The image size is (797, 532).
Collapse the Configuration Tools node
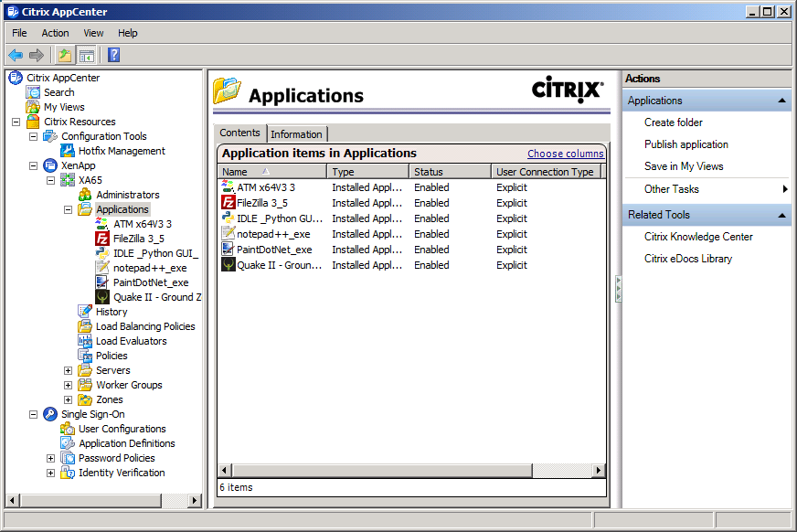34,137
